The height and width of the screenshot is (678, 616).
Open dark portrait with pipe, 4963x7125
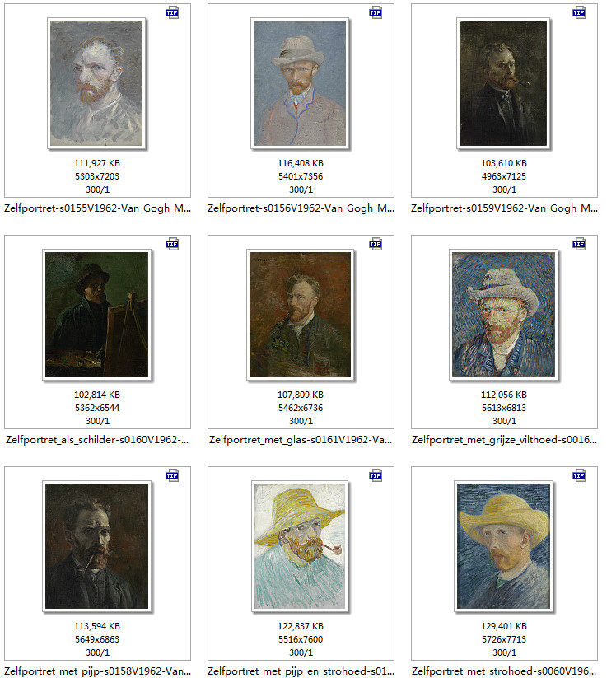click(503, 83)
